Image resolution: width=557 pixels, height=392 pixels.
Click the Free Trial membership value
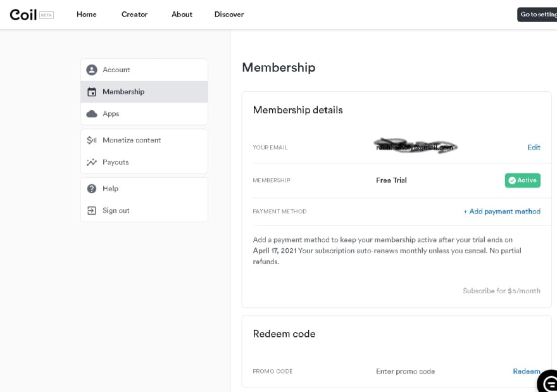pyautogui.click(x=391, y=180)
